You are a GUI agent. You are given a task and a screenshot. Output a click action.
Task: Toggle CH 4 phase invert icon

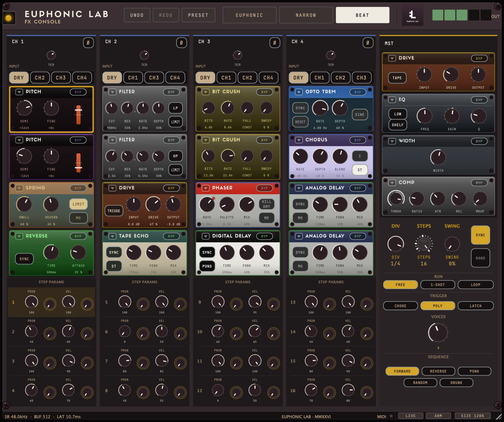pos(368,43)
